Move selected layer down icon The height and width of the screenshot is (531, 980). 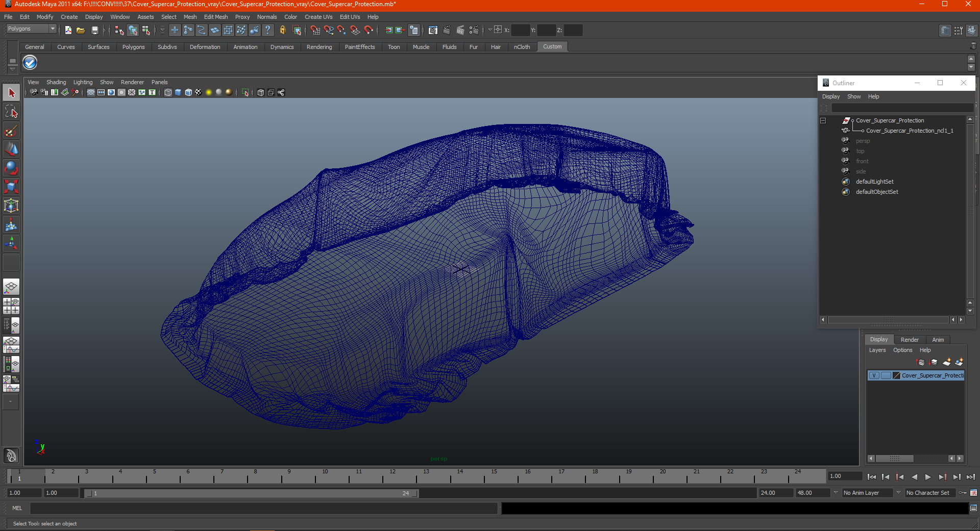click(x=934, y=362)
